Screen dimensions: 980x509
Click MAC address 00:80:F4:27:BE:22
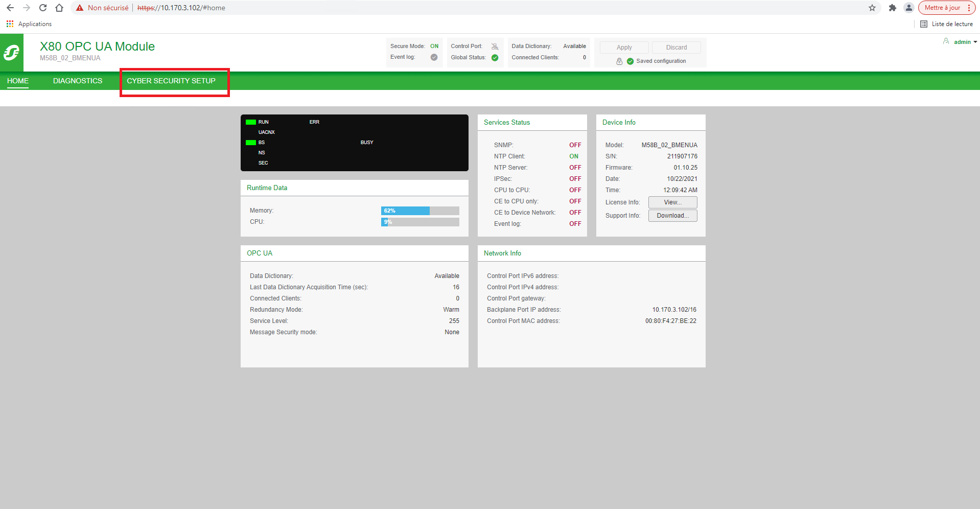670,321
